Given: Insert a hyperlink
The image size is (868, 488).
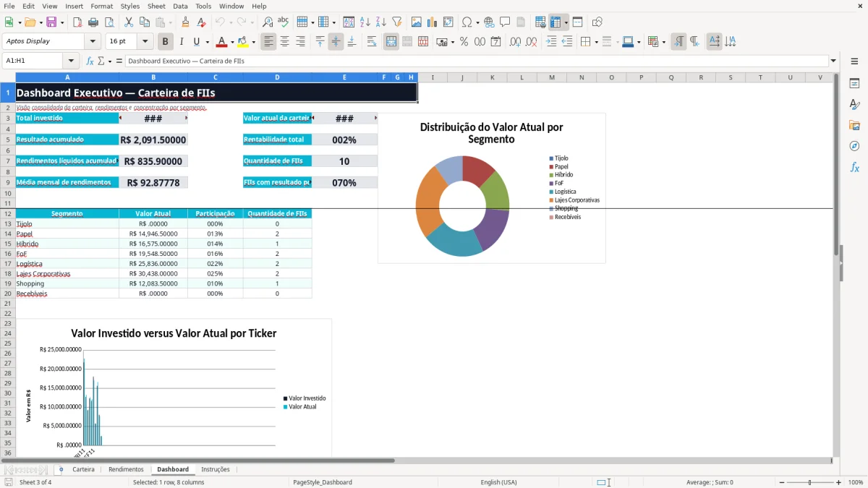Looking at the screenshot, I should [x=489, y=22].
